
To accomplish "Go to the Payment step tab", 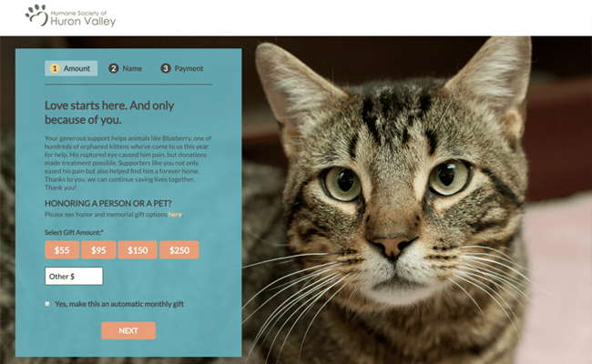I will [x=182, y=68].
